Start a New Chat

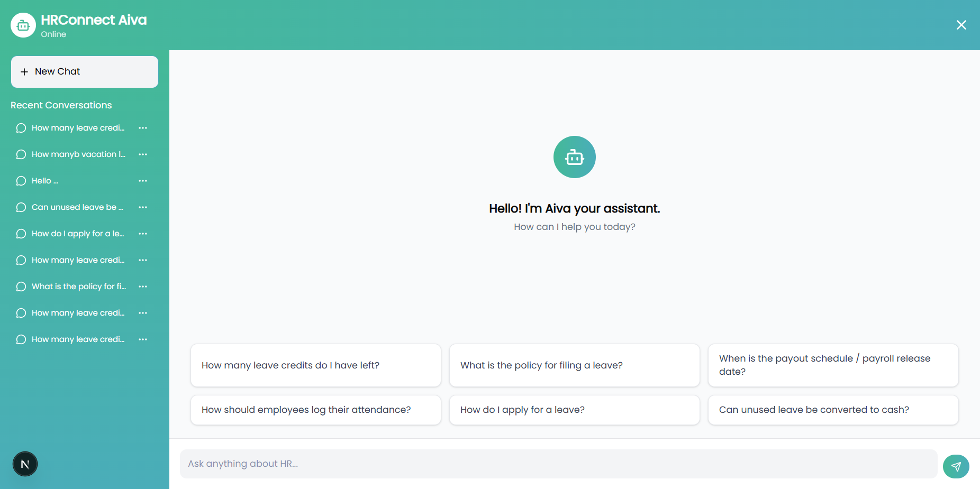click(x=85, y=72)
